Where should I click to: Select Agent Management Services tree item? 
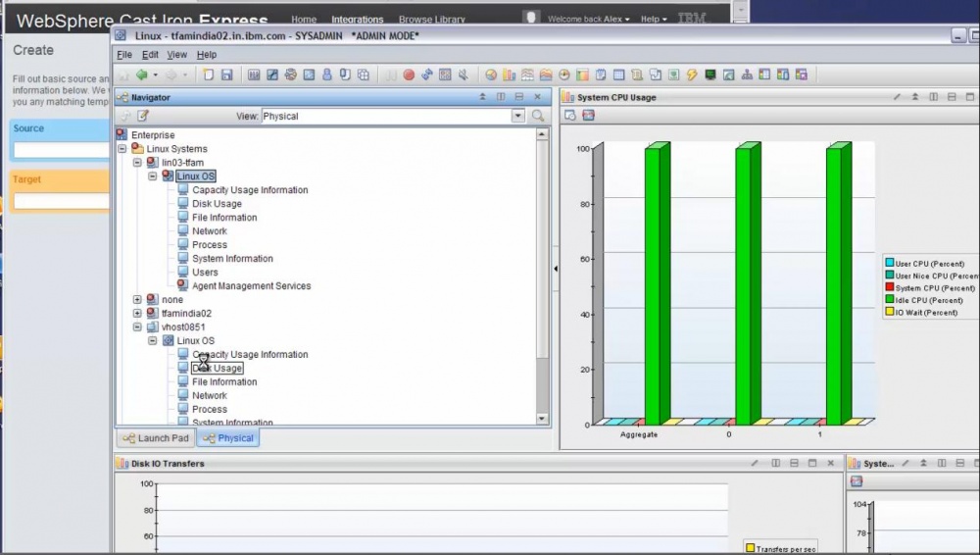[251, 286]
